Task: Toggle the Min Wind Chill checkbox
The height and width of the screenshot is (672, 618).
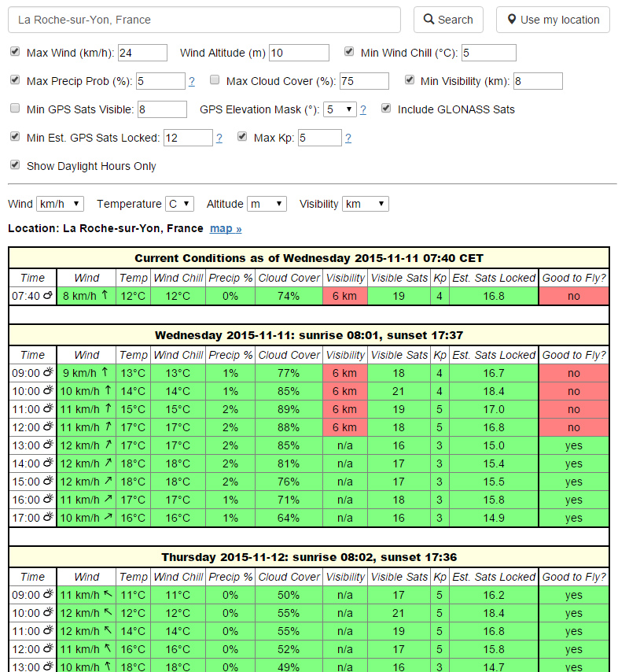Action: tap(349, 52)
